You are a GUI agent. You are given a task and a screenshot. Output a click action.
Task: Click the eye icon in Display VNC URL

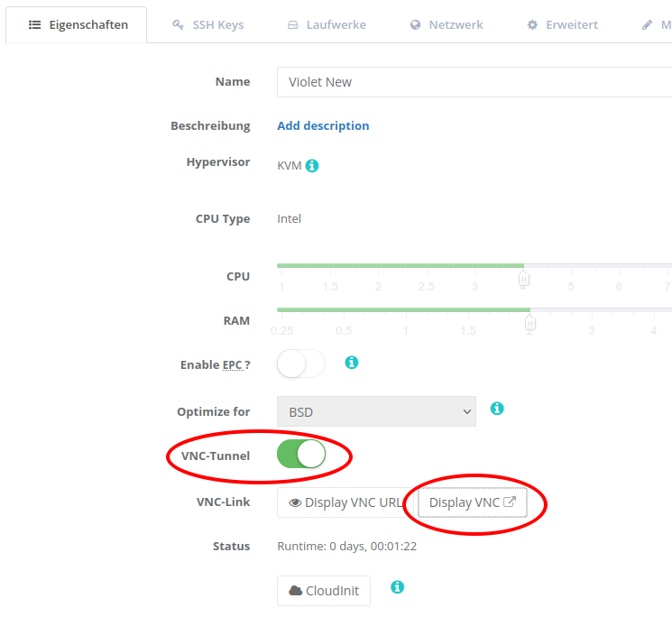point(295,502)
